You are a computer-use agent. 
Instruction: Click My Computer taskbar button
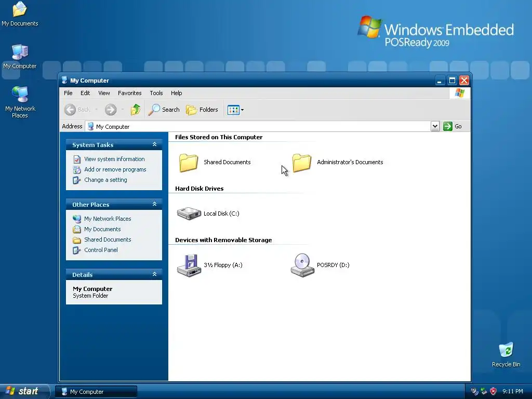(96, 392)
